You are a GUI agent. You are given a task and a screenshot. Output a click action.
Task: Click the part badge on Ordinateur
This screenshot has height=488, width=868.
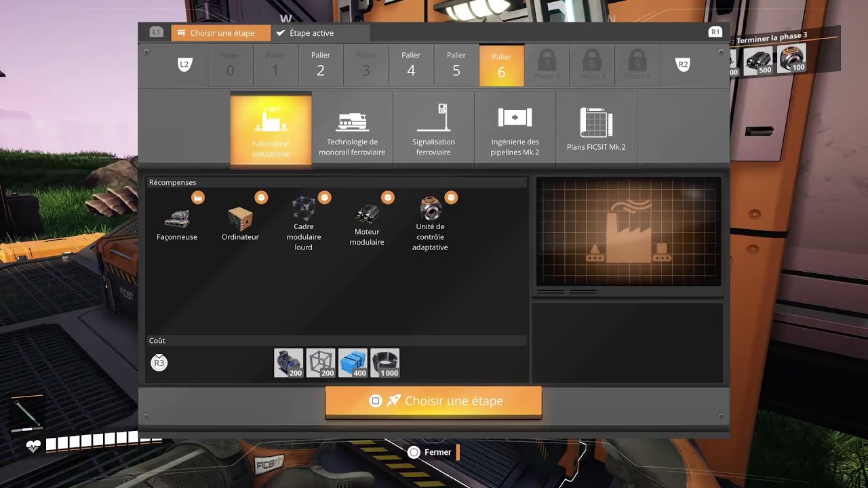coord(261,197)
